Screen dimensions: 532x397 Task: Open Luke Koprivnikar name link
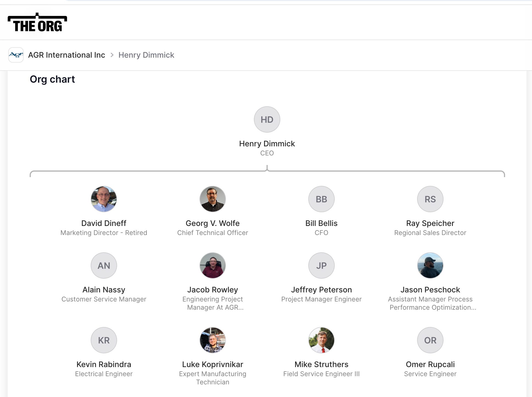click(213, 364)
